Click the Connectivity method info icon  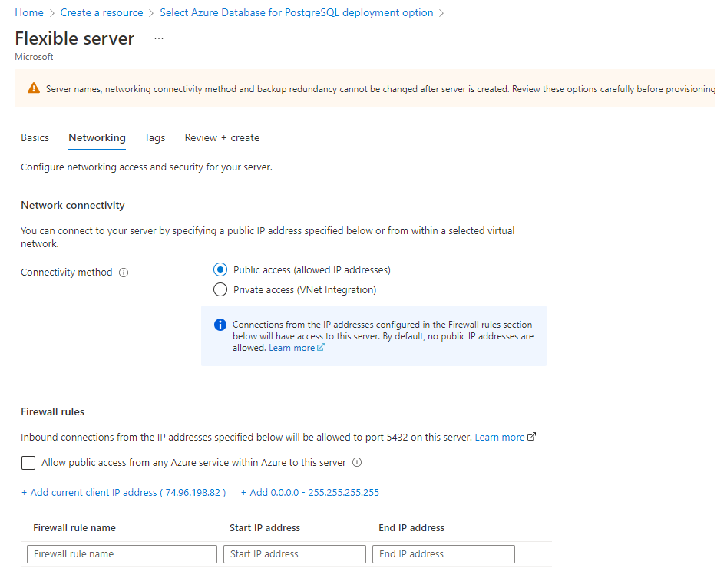point(124,273)
